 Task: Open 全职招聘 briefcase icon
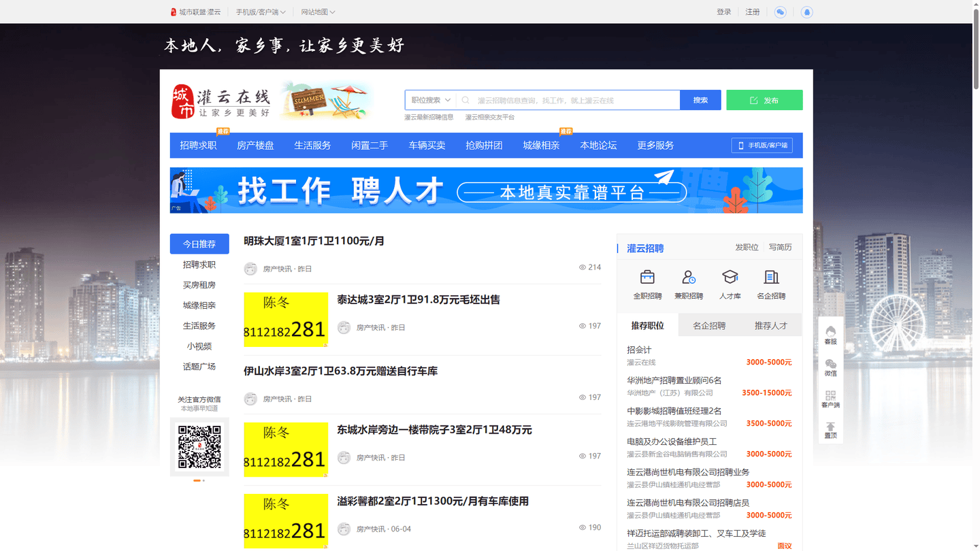(647, 278)
